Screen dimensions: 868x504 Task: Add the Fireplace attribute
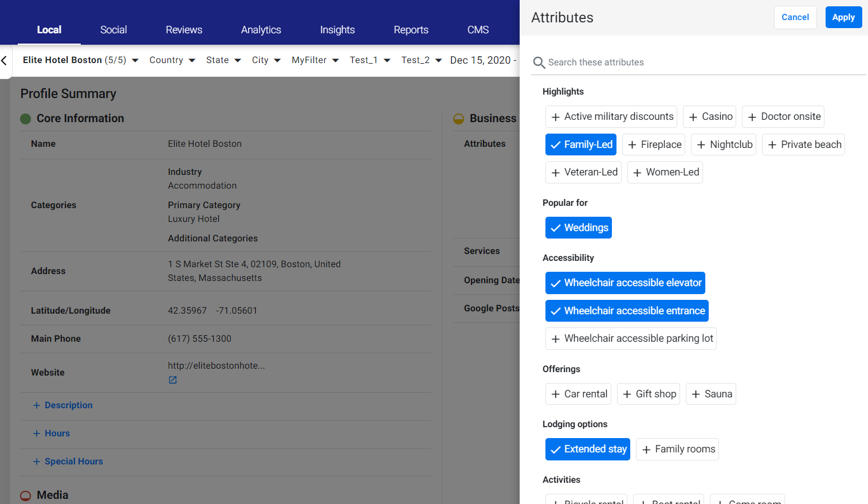pos(654,144)
